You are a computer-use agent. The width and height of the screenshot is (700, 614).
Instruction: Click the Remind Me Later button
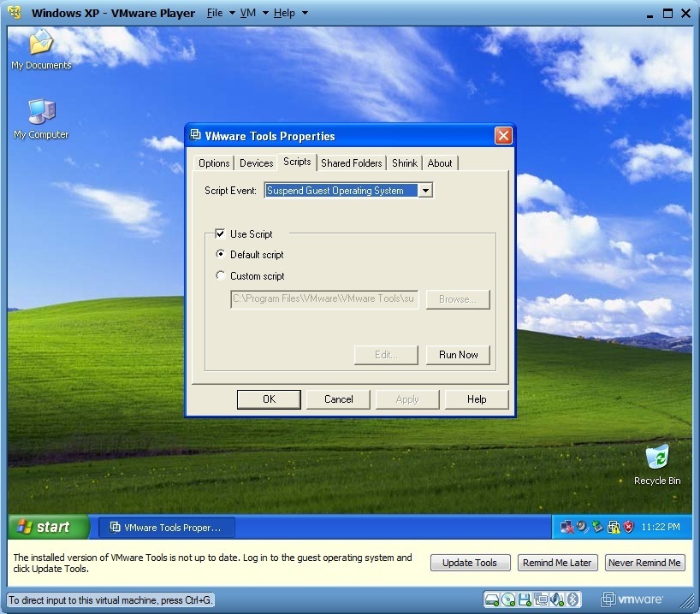(557, 563)
